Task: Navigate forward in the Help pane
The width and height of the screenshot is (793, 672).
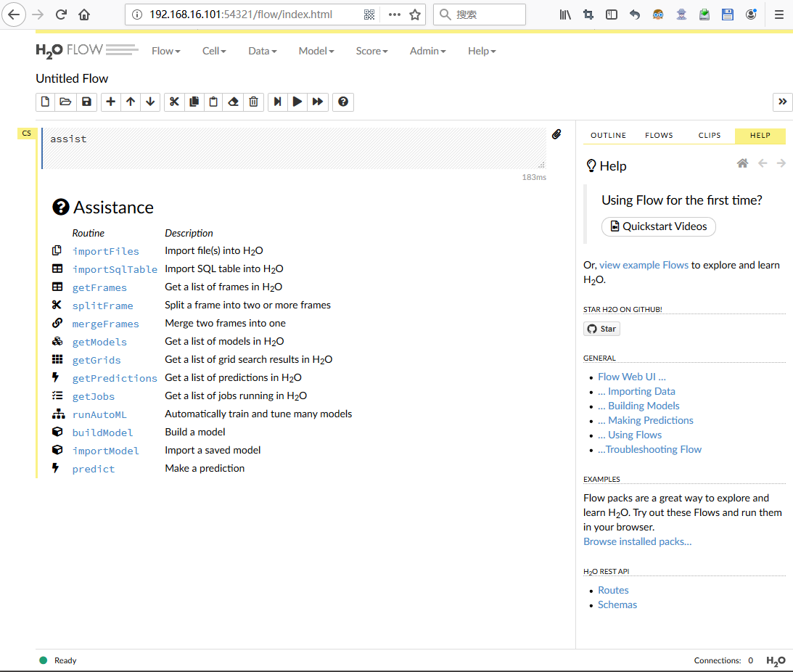Action: pyautogui.click(x=781, y=163)
